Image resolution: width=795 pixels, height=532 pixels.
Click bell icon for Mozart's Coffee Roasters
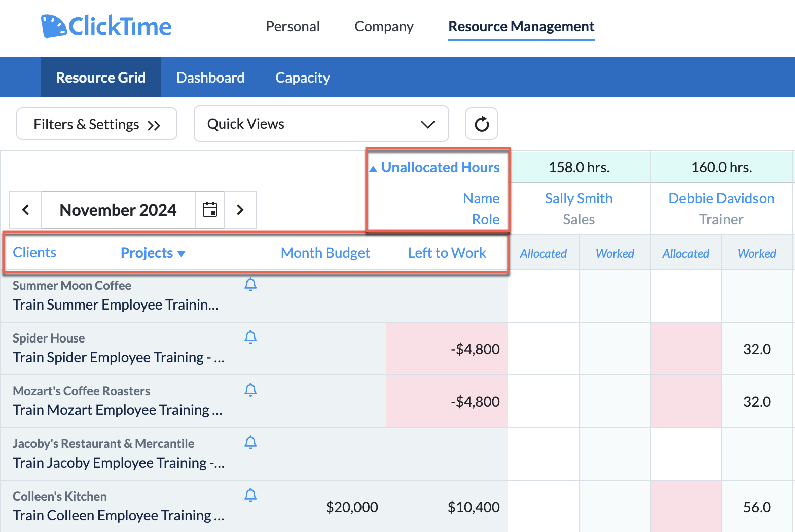tap(250, 390)
